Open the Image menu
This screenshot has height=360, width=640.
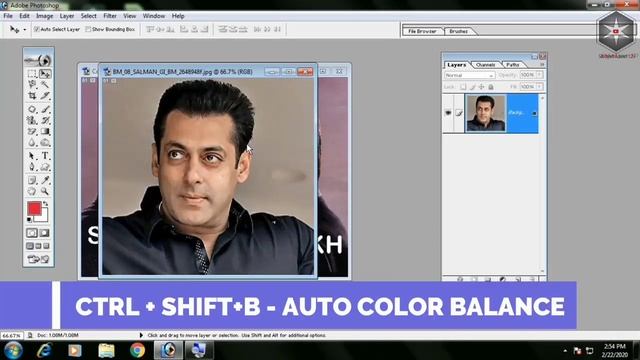click(44, 16)
